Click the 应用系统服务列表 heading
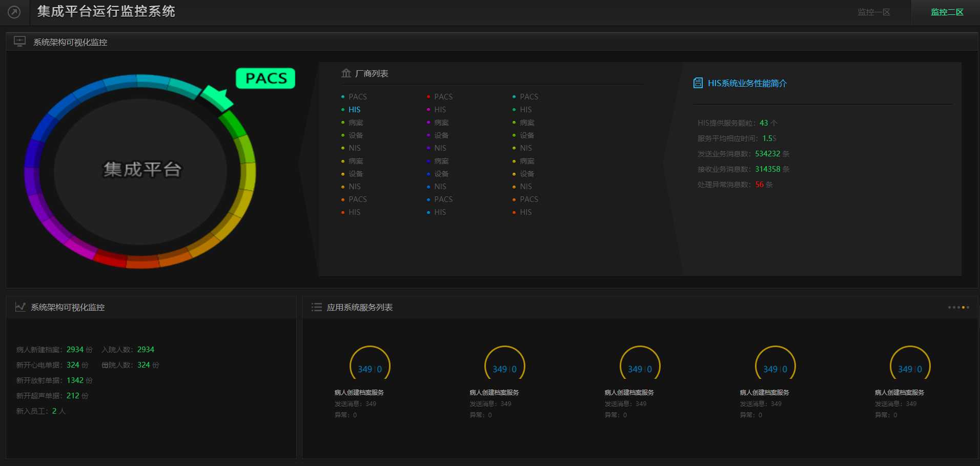 coord(360,307)
